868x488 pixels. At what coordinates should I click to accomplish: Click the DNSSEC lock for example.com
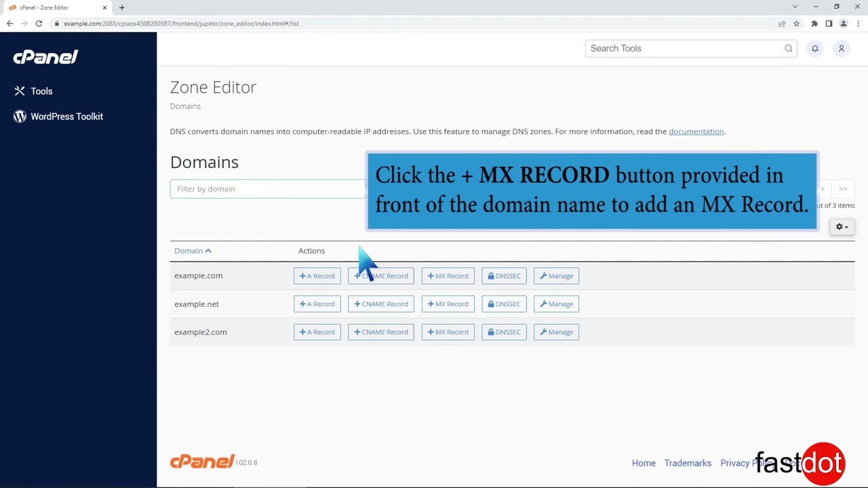(x=504, y=275)
